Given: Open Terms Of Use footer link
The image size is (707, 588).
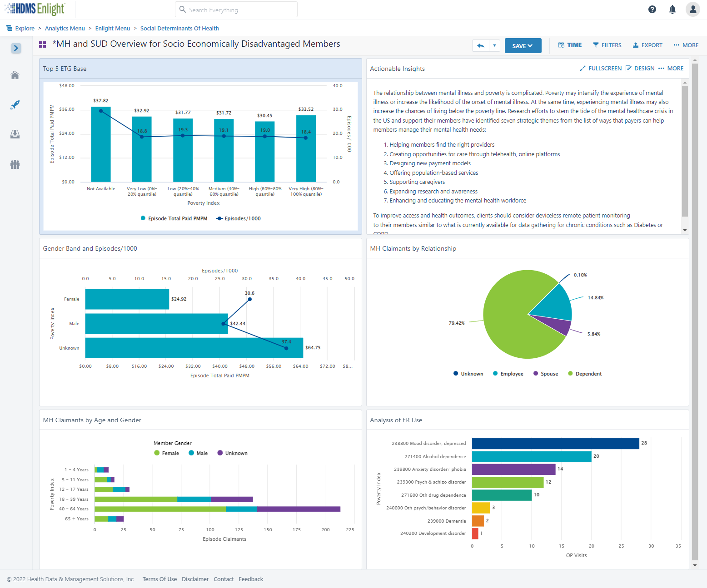Looking at the screenshot, I should pyautogui.click(x=159, y=579).
